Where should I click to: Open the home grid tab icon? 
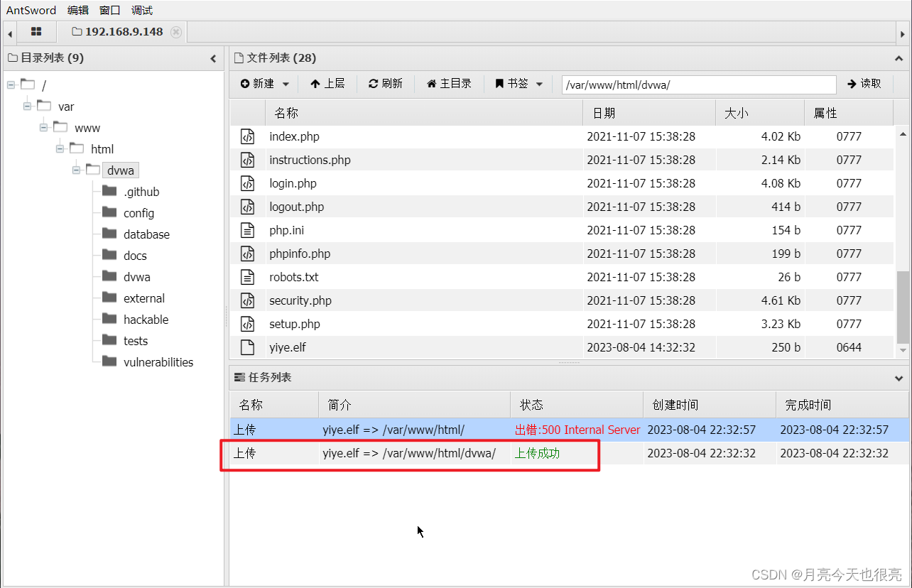point(36,32)
